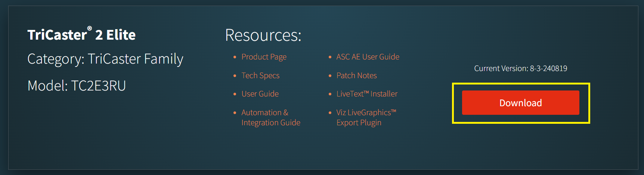Select the LiveText Installer link
Viewport: 644px width, 175px height.
tap(367, 94)
